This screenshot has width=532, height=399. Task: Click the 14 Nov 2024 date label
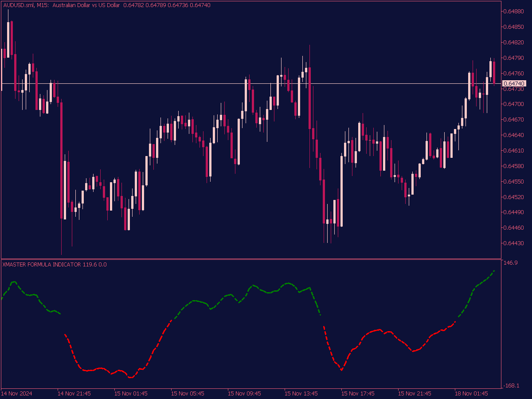(x=17, y=394)
